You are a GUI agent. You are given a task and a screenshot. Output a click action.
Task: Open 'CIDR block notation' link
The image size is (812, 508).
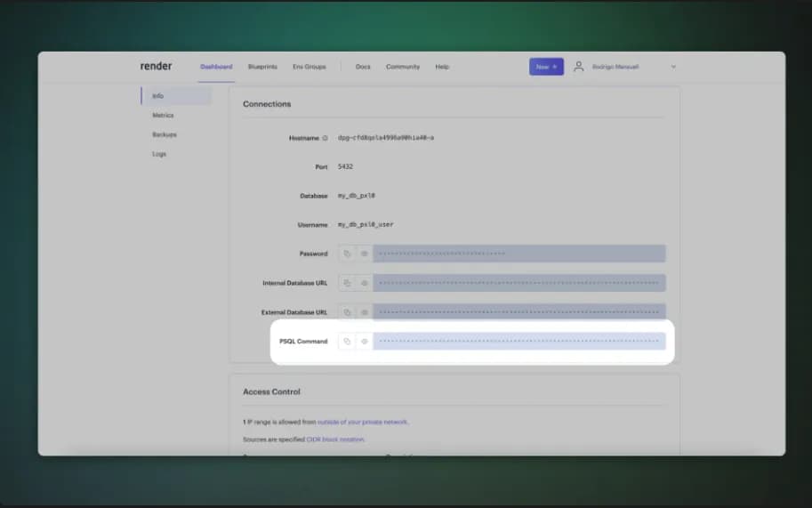[335, 439]
